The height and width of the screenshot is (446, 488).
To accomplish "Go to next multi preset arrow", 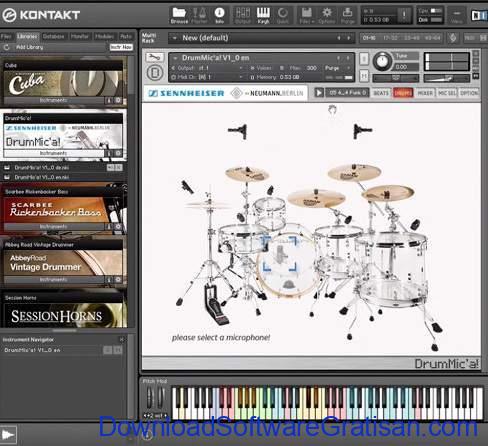I will coord(349,38).
